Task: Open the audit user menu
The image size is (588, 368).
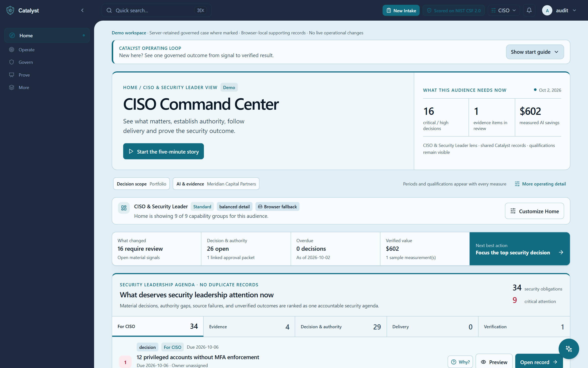Action: point(559,10)
